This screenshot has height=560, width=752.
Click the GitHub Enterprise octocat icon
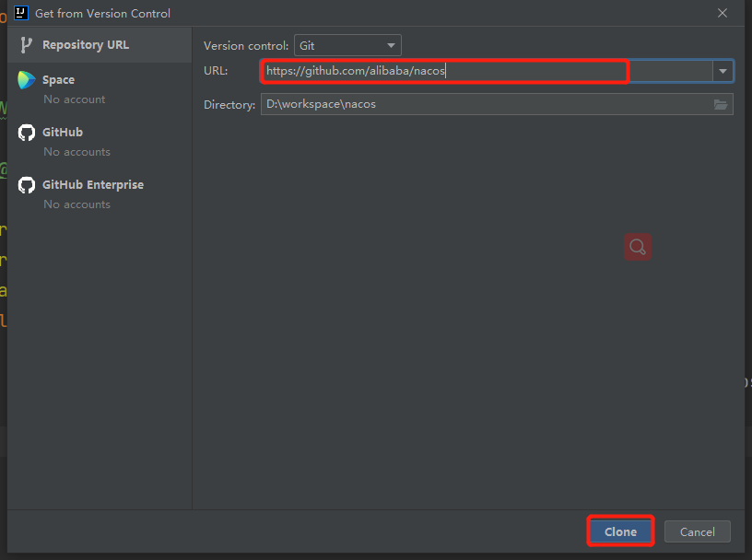[27, 185]
